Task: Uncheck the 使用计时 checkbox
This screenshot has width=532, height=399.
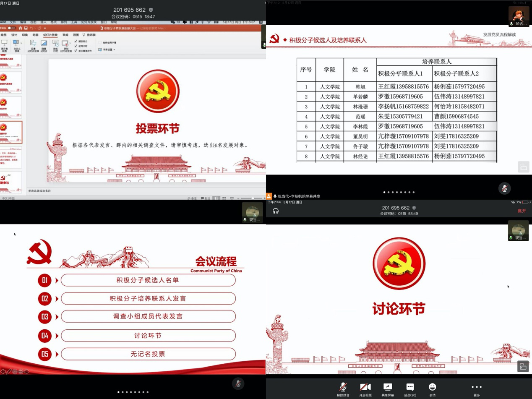Action: (x=76, y=46)
